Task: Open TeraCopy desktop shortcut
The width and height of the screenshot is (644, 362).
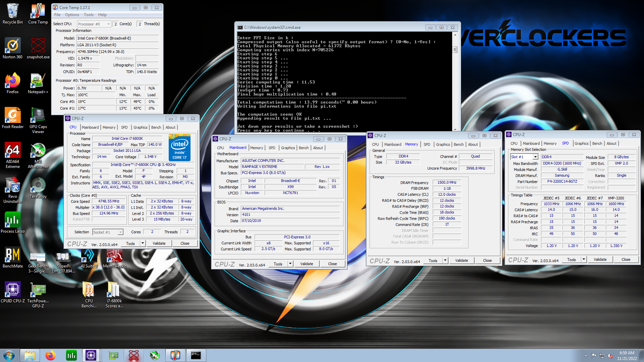Action: [x=38, y=188]
